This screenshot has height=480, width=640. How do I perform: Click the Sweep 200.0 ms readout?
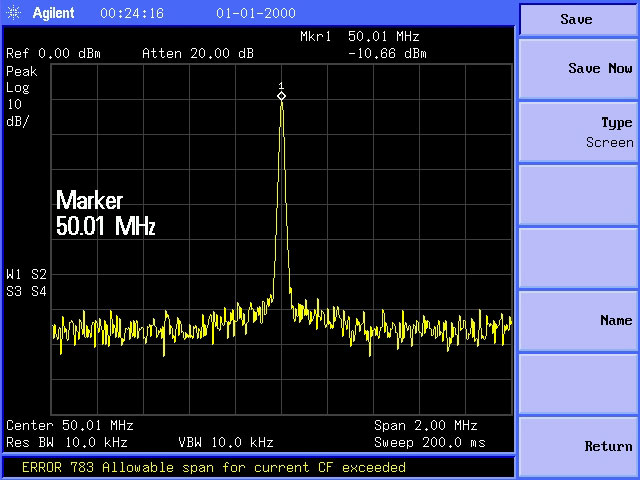click(430, 442)
